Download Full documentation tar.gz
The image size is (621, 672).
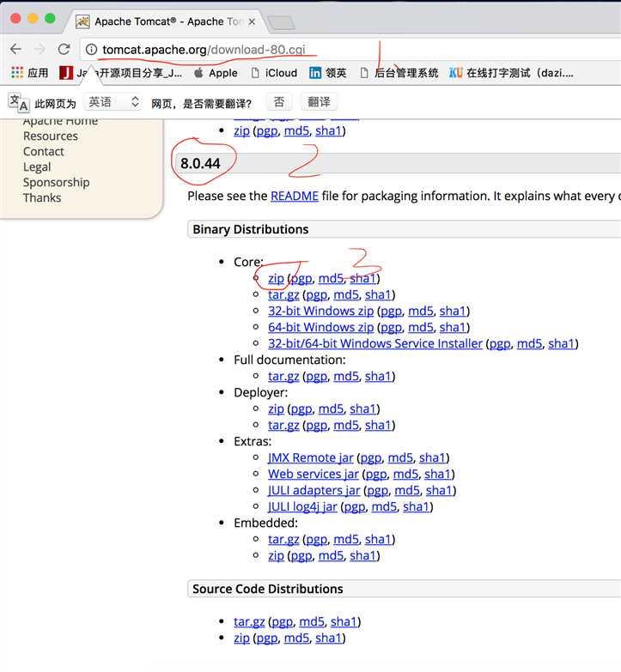(x=283, y=376)
